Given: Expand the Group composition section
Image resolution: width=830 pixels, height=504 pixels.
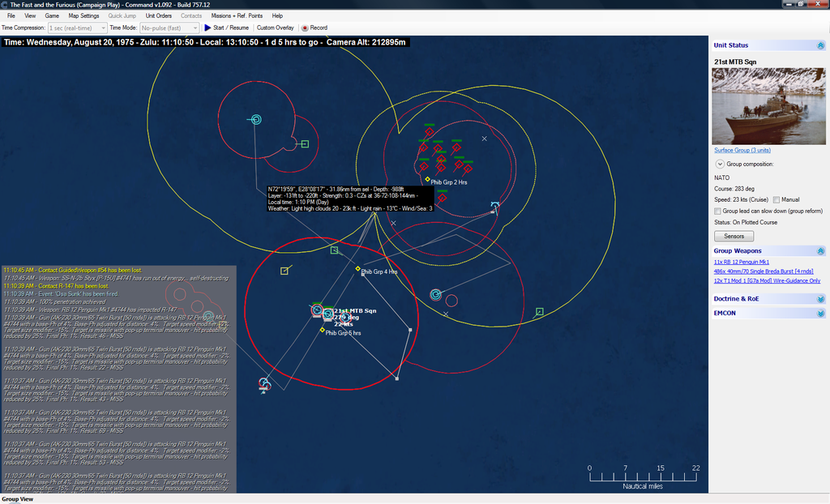Looking at the screenshot, I should [x=719, y=164].
